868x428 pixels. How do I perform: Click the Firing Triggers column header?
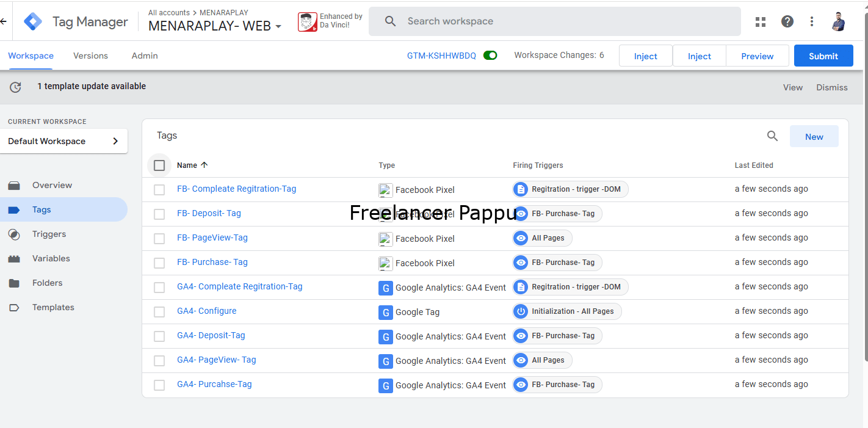[x=538, y=165]
